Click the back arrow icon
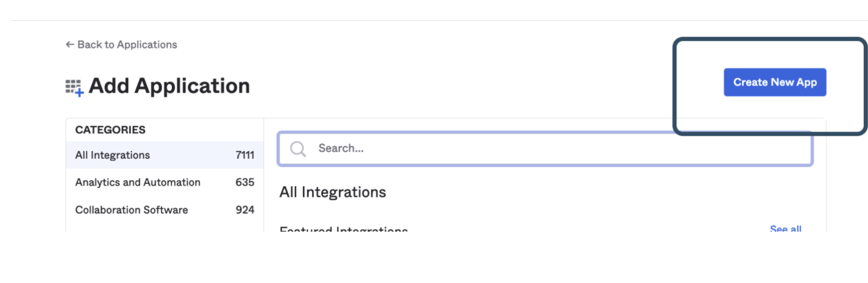 pyautogui.click(x=70, y=45)
